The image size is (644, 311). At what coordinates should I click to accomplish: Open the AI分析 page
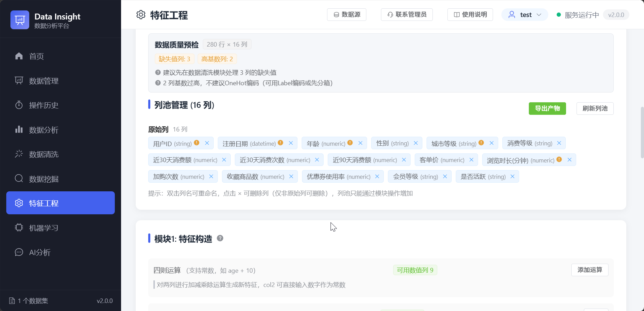[61, 252]
